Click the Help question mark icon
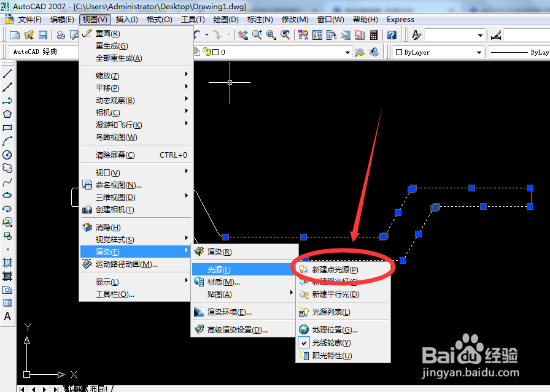This screenshot has height=392, width=550. pyautogui.click(x=392, y=35)
